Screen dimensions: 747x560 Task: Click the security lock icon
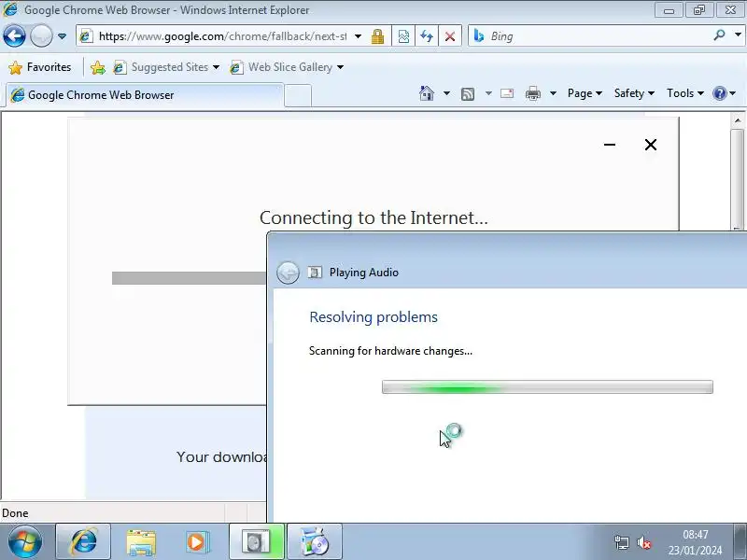pos(378,36)
